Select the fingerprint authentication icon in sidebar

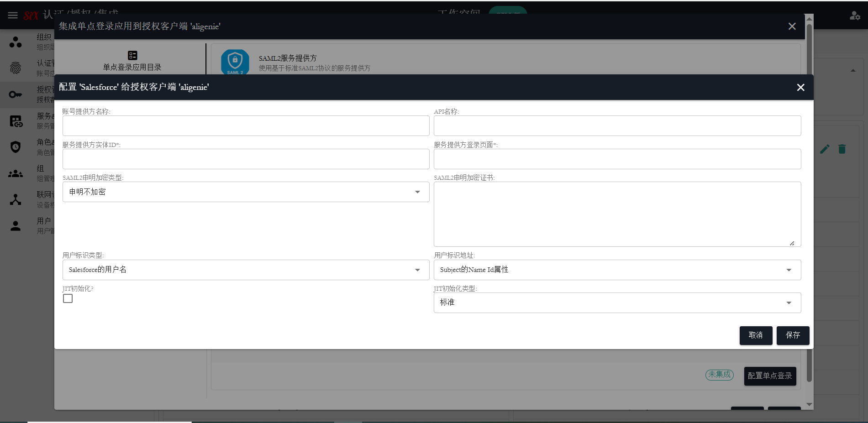(x=16, y=68)
